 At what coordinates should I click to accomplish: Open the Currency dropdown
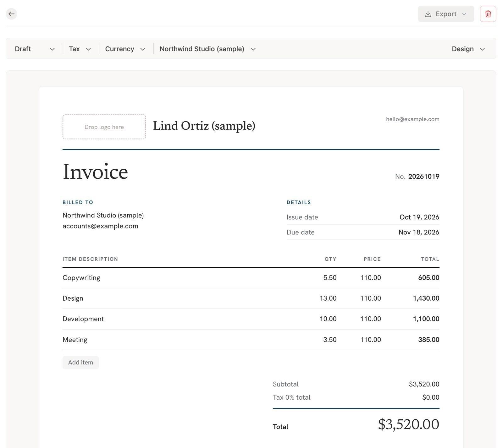point(125,49)
